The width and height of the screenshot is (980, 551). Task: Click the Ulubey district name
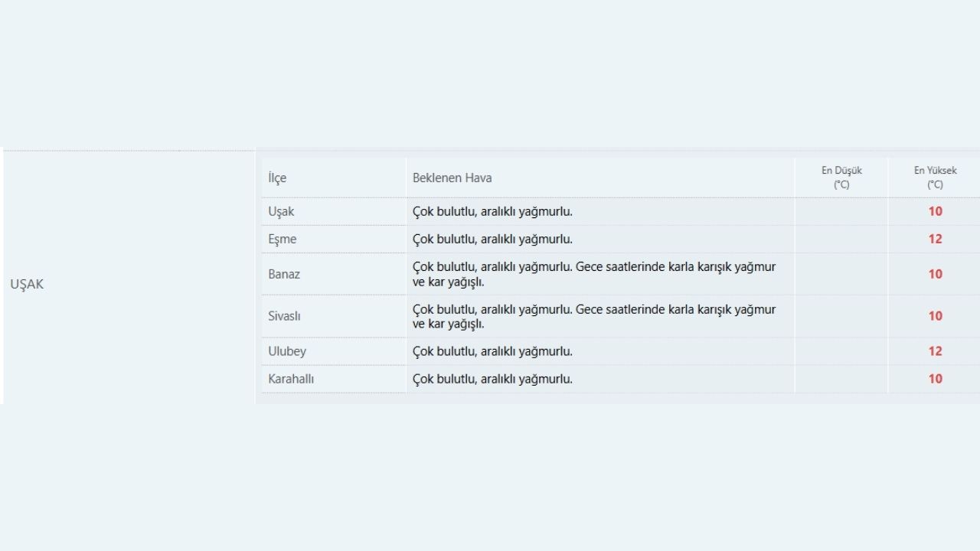pos(287,351)
